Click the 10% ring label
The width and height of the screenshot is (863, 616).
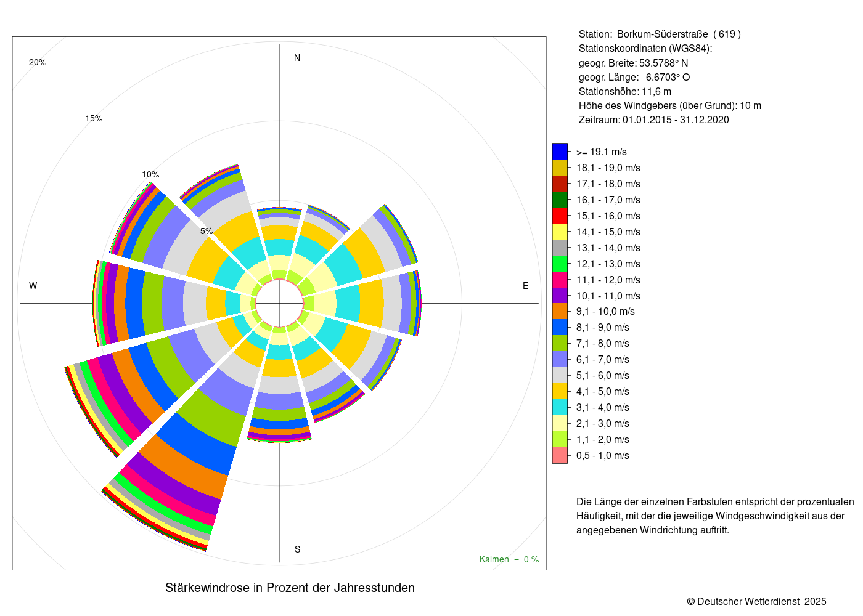[150, 174]
